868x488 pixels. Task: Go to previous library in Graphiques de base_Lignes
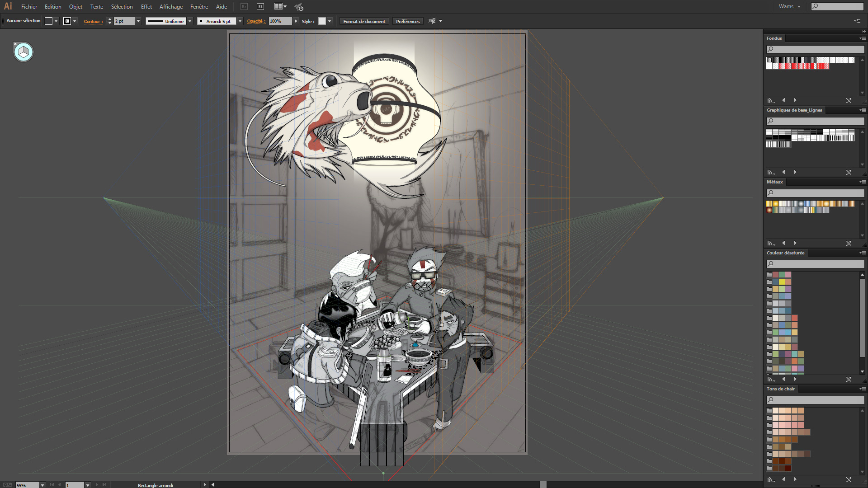click(x=783, y=172)
